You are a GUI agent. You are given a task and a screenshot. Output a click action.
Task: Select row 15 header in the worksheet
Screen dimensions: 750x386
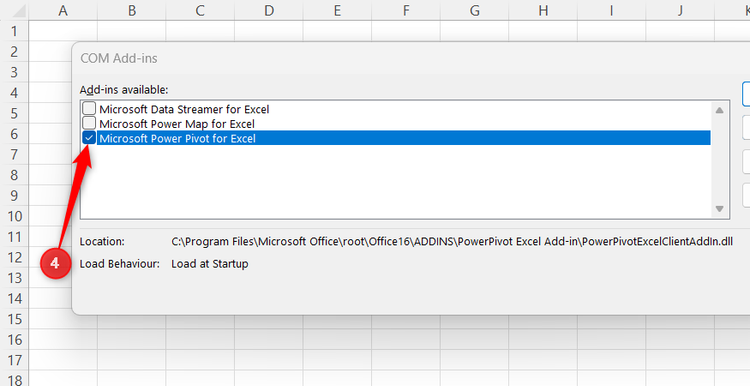tap(14, 319)
